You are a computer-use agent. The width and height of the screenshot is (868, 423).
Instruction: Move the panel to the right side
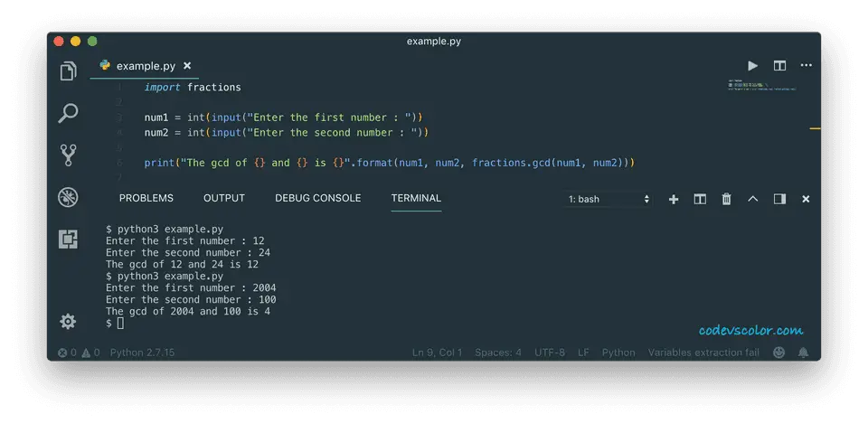(x=779, y=200)
